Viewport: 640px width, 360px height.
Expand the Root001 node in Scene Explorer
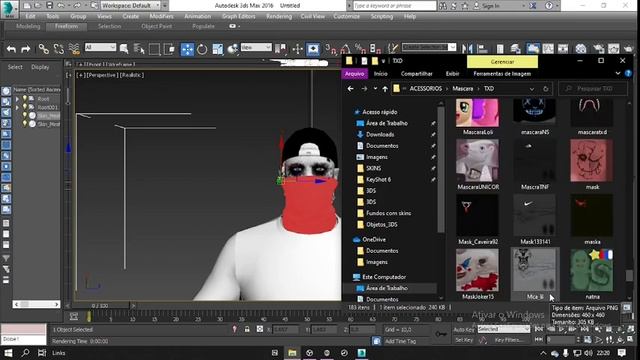pyautogui.click(x=17, y=108)
